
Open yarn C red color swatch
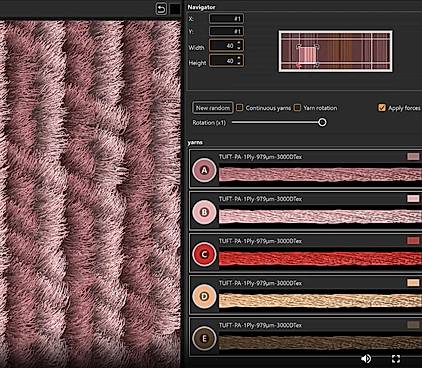(x=413, y=240)
